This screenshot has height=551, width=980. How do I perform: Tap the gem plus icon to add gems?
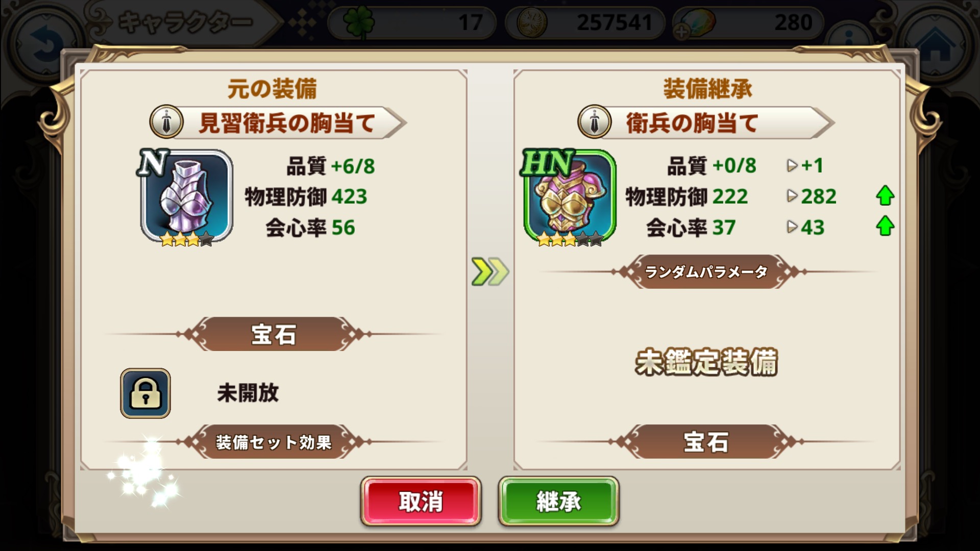pos(681,32)
